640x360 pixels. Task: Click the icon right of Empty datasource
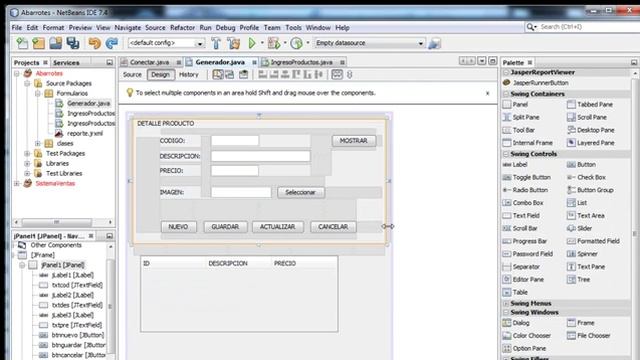434,43
